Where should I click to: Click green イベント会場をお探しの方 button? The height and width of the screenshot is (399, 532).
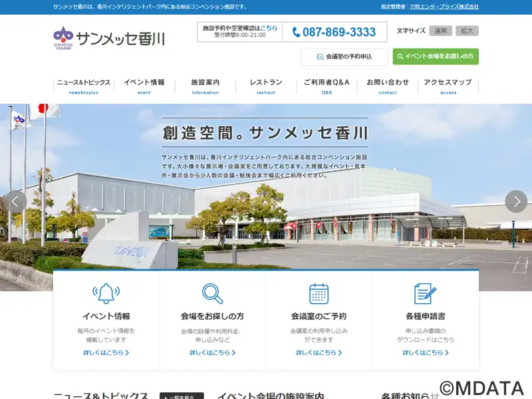point(435,57)
